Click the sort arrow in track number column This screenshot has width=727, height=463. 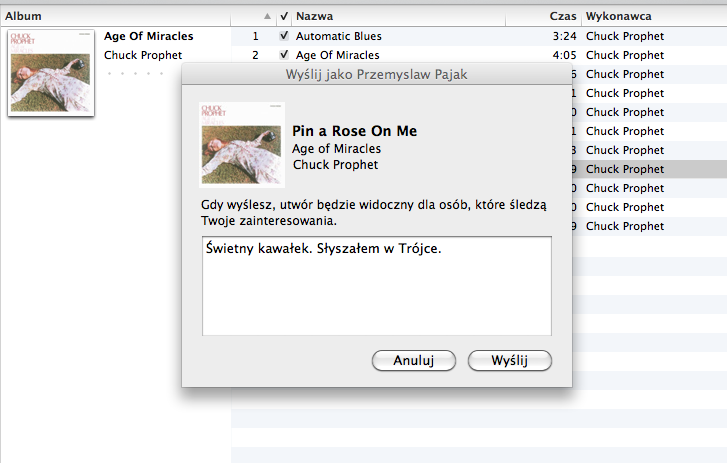point(268,16)
